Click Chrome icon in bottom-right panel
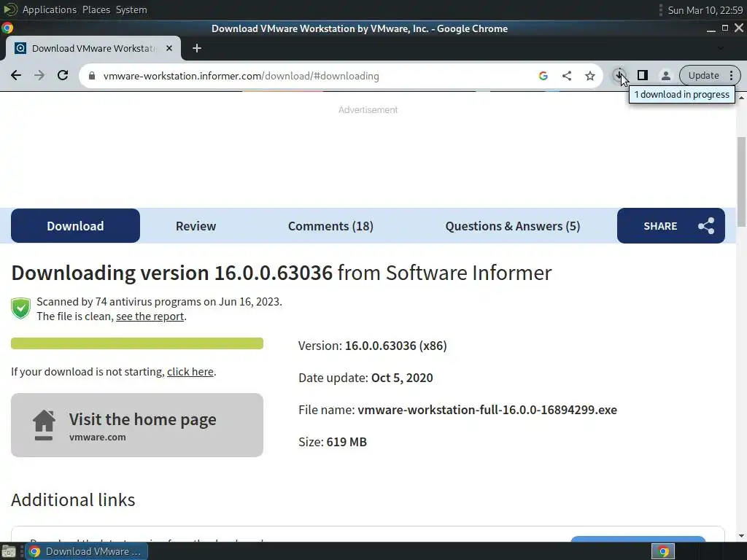 663,551
